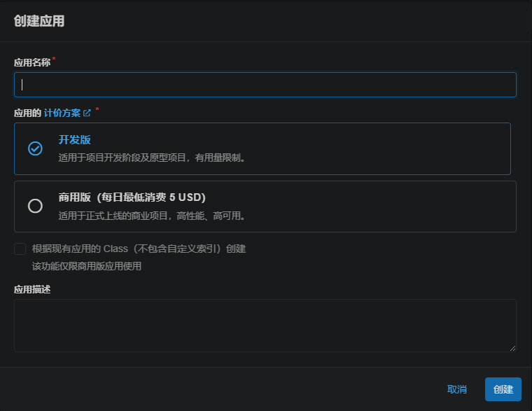This screenshot has width=532, height=411.
Task: Choose the 商用版 (每日最低消费 5 USD) title
Action: tap(132, 197)
